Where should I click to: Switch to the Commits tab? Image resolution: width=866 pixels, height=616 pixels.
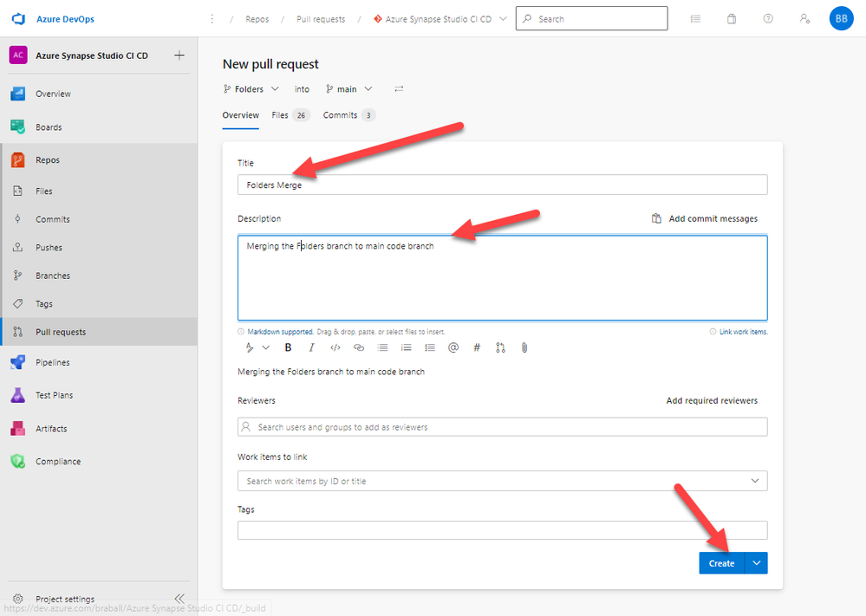coord(349,115)
